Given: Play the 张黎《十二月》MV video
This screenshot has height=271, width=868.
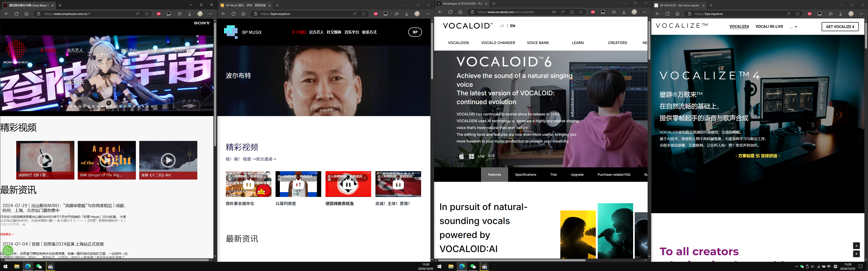Looking at the screenshot, I should (168, 160).
